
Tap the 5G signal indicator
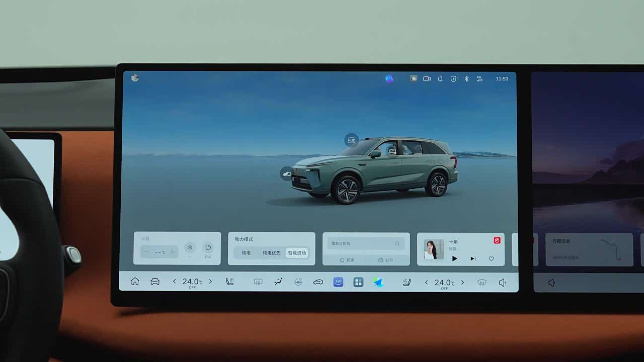tap(479, 78)
